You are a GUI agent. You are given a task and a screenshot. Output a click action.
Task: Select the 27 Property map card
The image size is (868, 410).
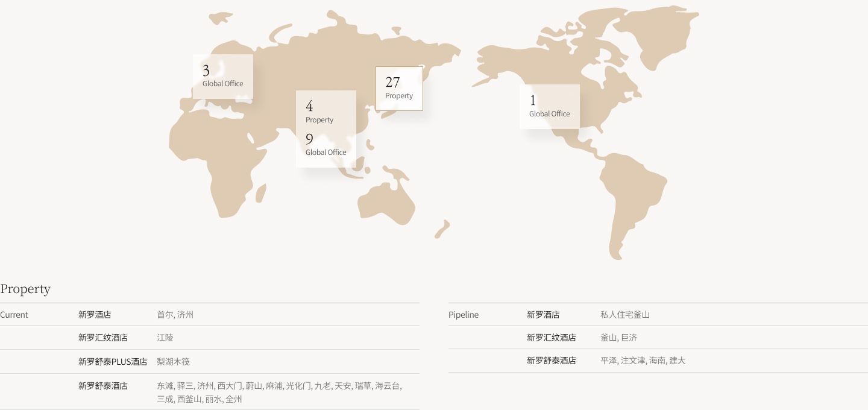(x=399, y=89)
